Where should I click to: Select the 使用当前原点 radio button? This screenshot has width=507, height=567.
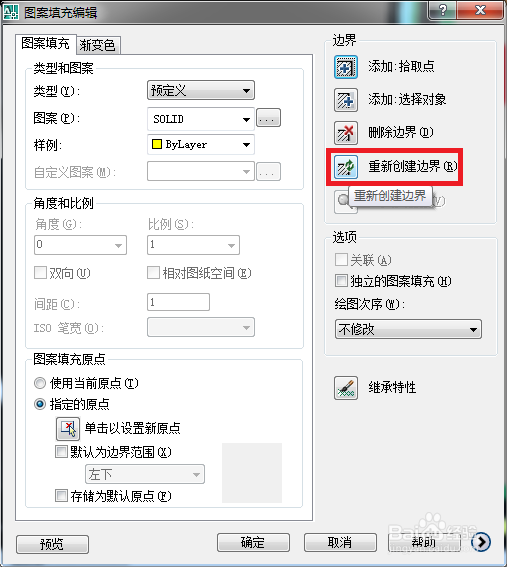coord(39,383)
